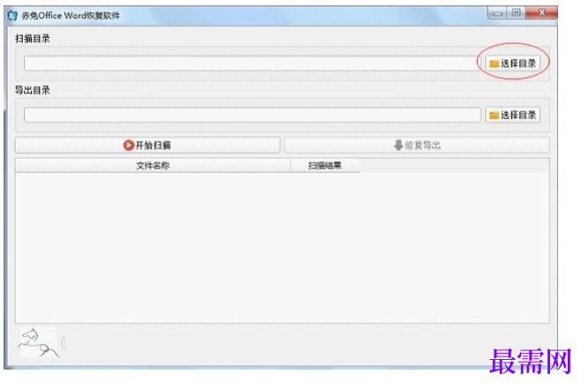Maximize the 赤兔Office Word恢复软件 window
The height and width of the screenshot is (389, 588).
[517, 13]
